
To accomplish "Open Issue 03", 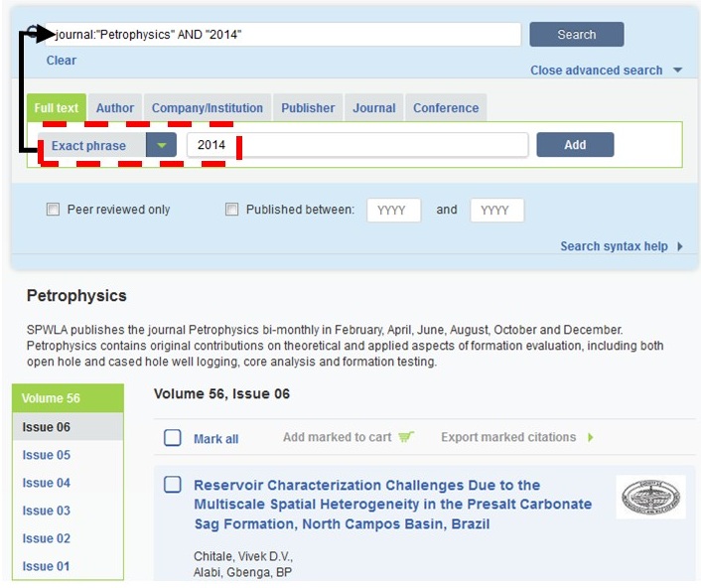I will [x=47, y=511].
